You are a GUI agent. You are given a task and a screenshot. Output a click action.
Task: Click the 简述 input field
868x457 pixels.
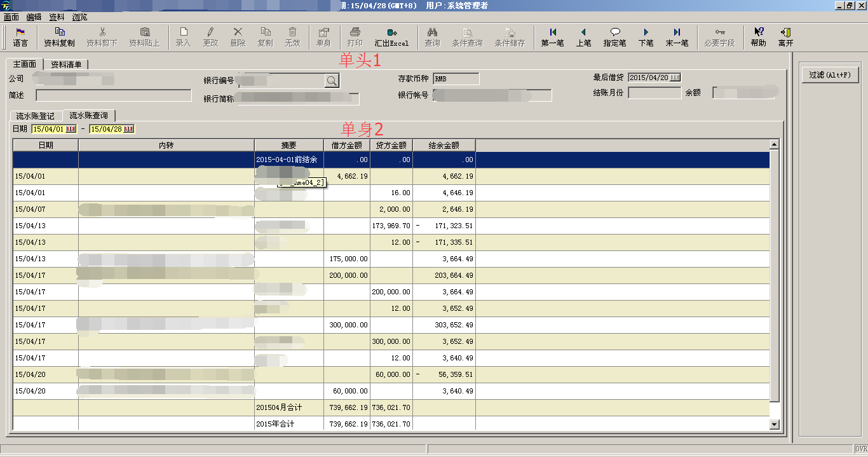(x=114, y=95)
